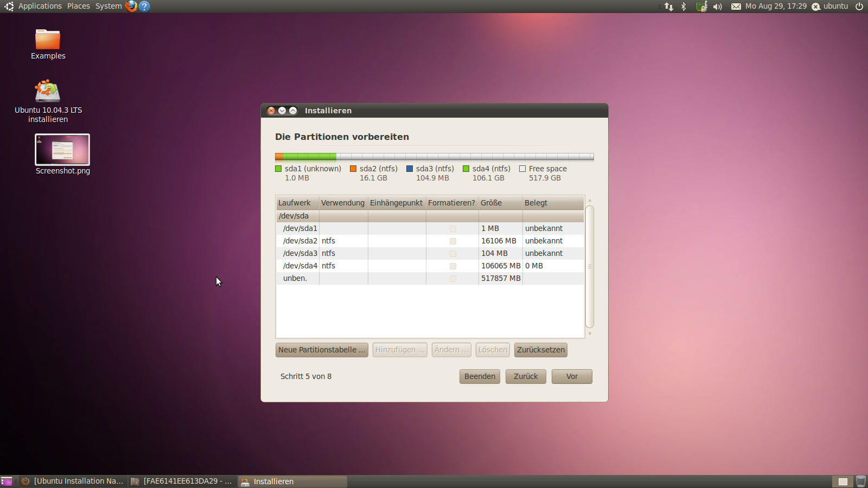Open the volume control in the panel
Screen dimensions: 868x488
tap(717, 7)
